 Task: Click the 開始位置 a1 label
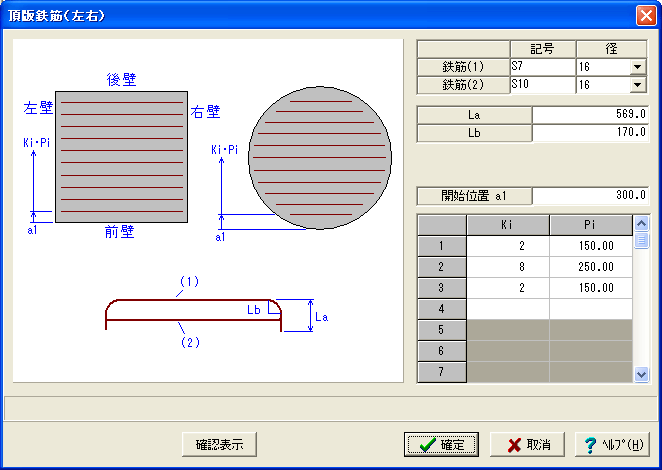point(474,196)
